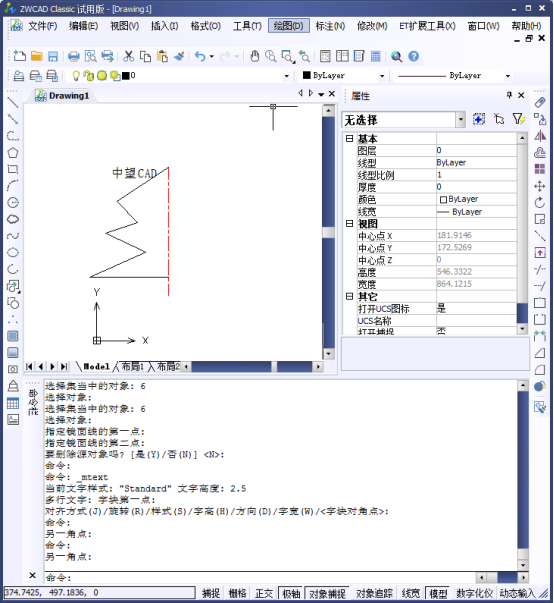This screenshot has width=554, height=603.
Task: Open the 无选择 selection dropdown
Action: point(461,120)
